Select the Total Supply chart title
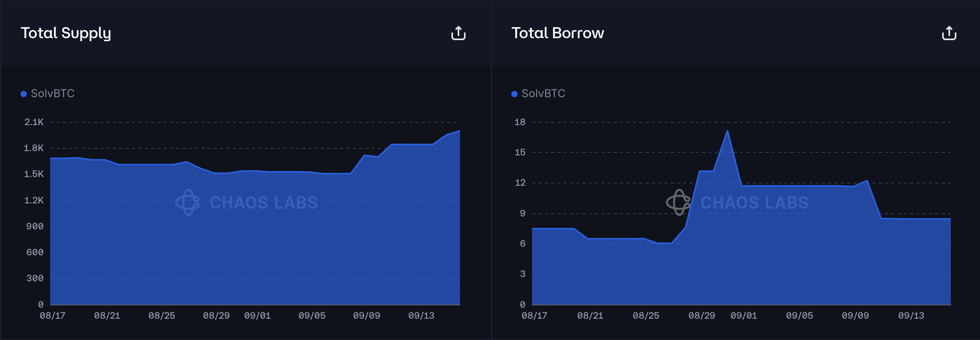This screenshot has width=980, height=340. [66, 33]
